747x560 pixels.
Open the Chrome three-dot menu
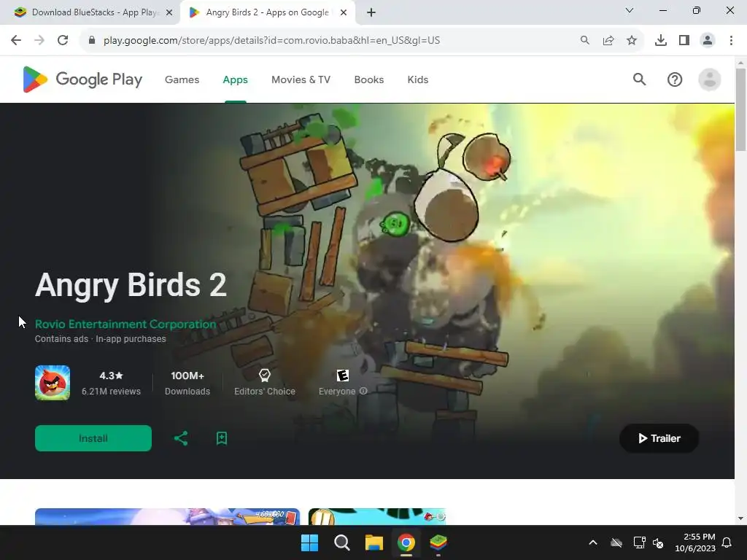click(731, 41)
